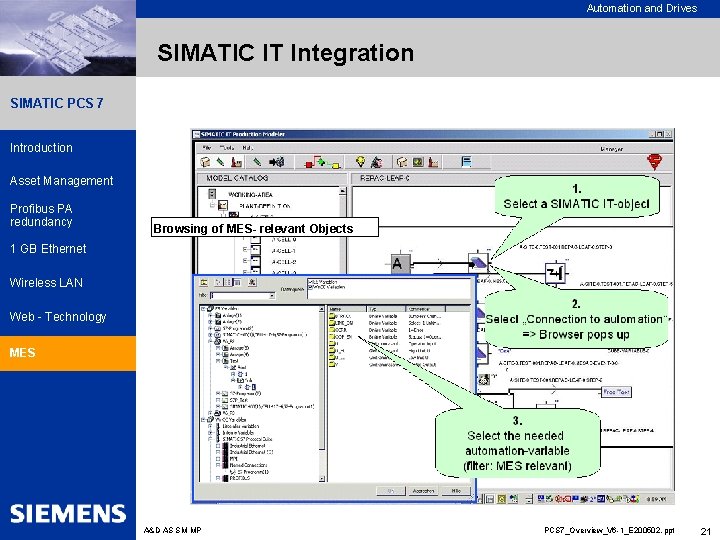Image resolution: width=720 pixels, height=540 pixels.
Task: Open the blue list document toolbar icon
Action: pos(466,162)
